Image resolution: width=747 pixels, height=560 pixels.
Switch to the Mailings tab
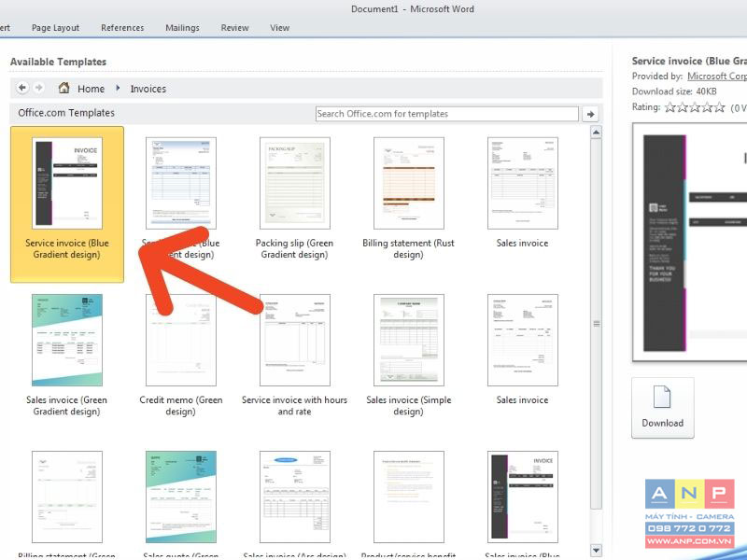(x=182, y=28)
